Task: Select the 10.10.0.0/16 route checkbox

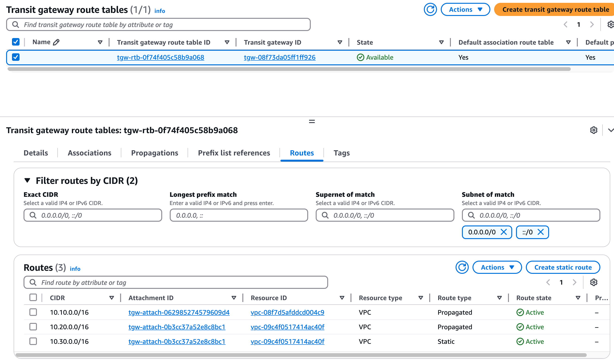Action: point(33,312)
